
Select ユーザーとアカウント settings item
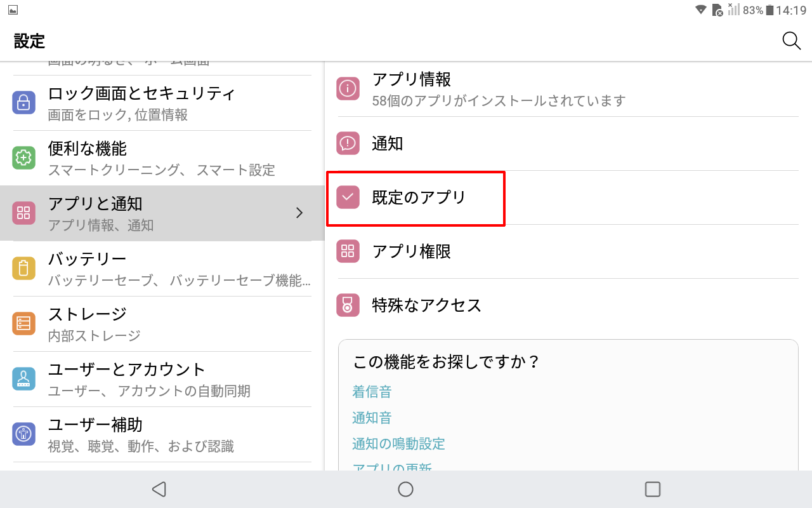click(162, 379)
